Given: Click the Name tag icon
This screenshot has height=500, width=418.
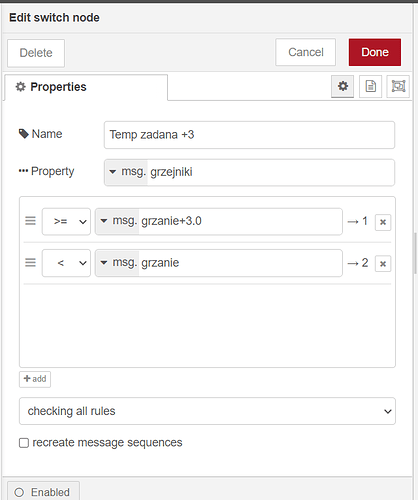Looking at the screenshot, I should [24, 134].
